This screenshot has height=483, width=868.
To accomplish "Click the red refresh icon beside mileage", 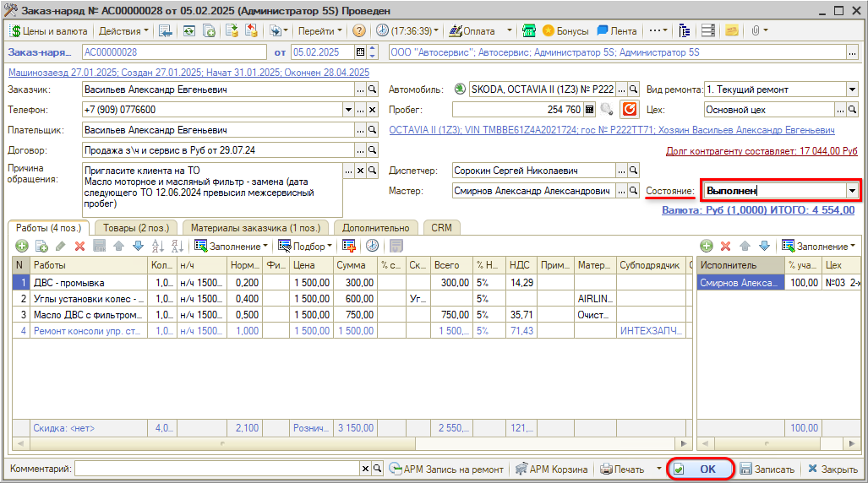I will tap(630, 109).
